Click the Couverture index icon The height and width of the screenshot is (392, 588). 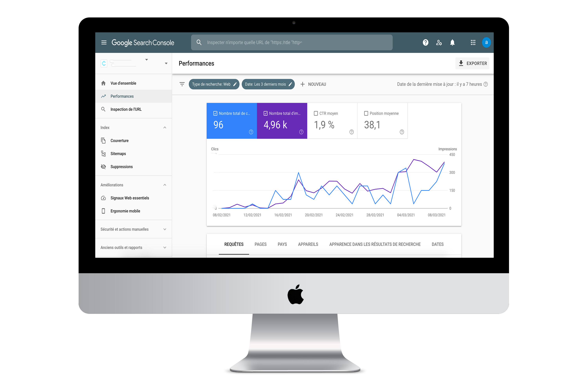pyautogui.click(x=104, y=141)
